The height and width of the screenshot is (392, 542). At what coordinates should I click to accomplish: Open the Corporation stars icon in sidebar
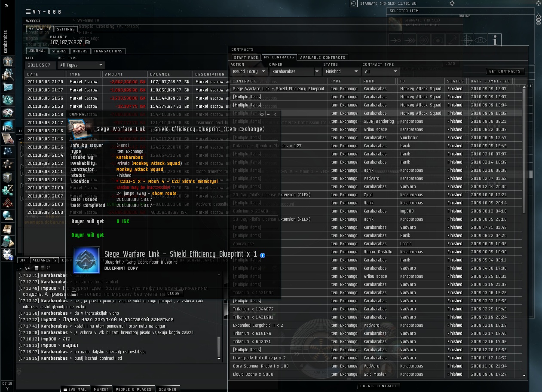[7, 164]
